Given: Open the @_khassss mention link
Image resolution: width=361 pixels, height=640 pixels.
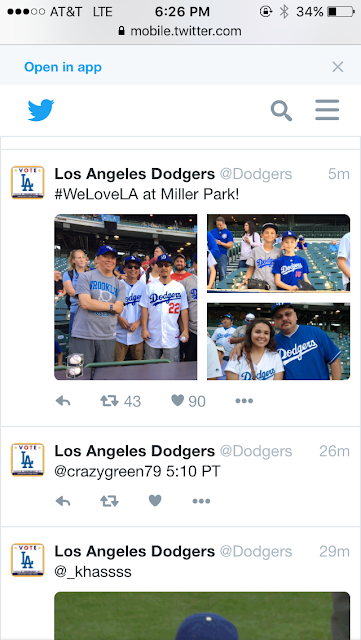Looking at the screenshot, I should tap(93, 572).
